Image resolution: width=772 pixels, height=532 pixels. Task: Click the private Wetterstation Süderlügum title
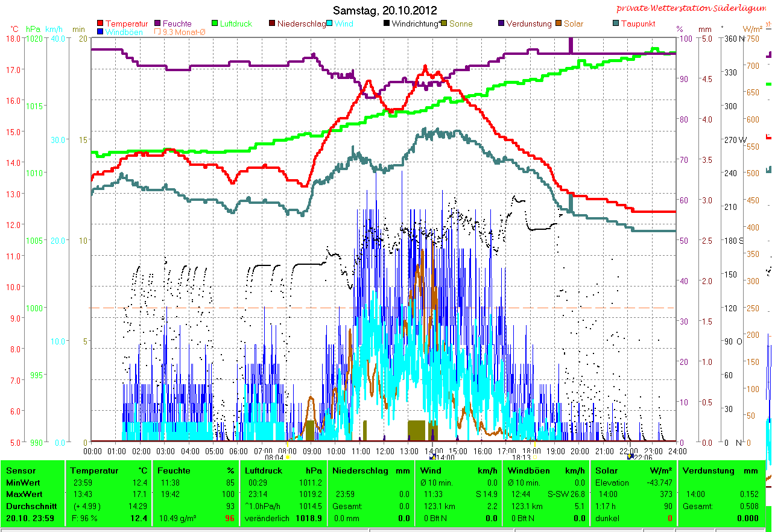pyautogui.click(x=693, y=8)
